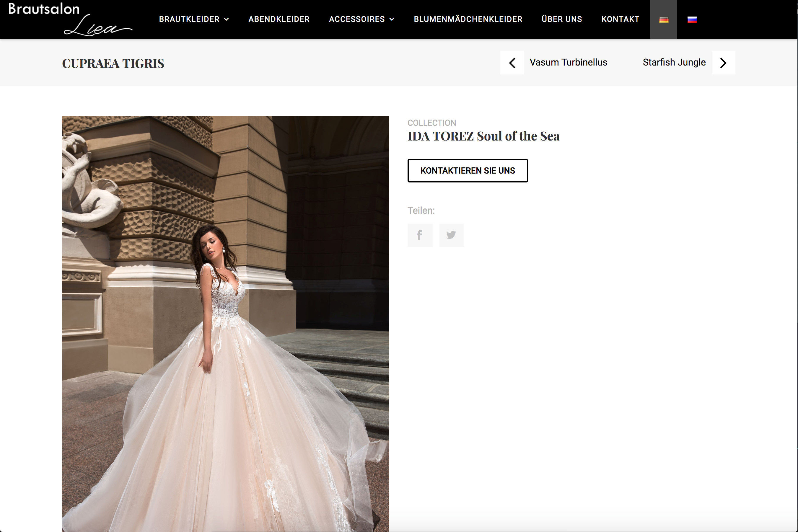This screenshot has width=798, height=532.
Task: Share on Twitter icon
Action: (x=452, y=235)
